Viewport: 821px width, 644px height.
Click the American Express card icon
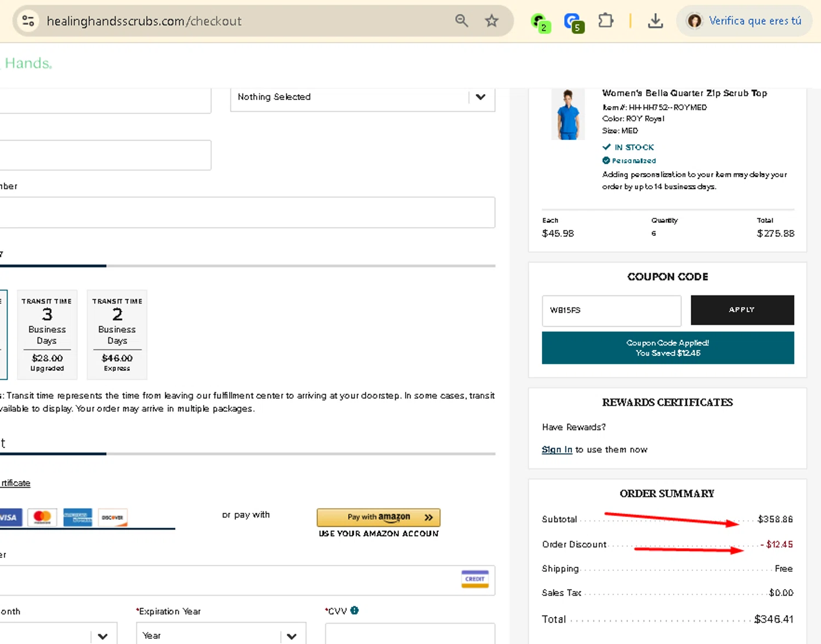78,517
